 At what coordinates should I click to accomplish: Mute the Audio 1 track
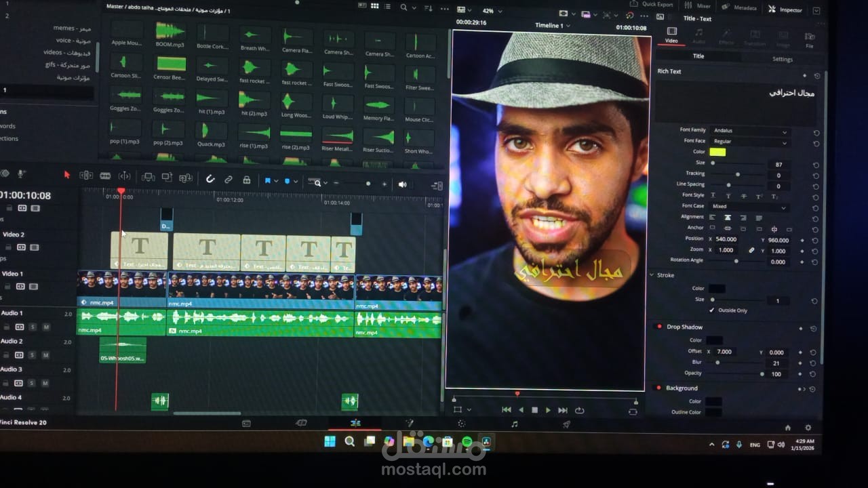click(x=46, y=327)
